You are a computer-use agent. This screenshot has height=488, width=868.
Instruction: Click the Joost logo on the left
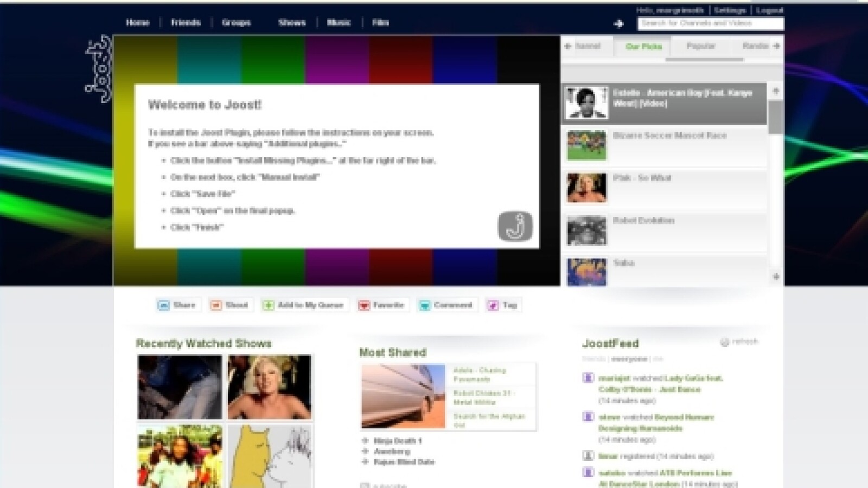click(99, 69)
